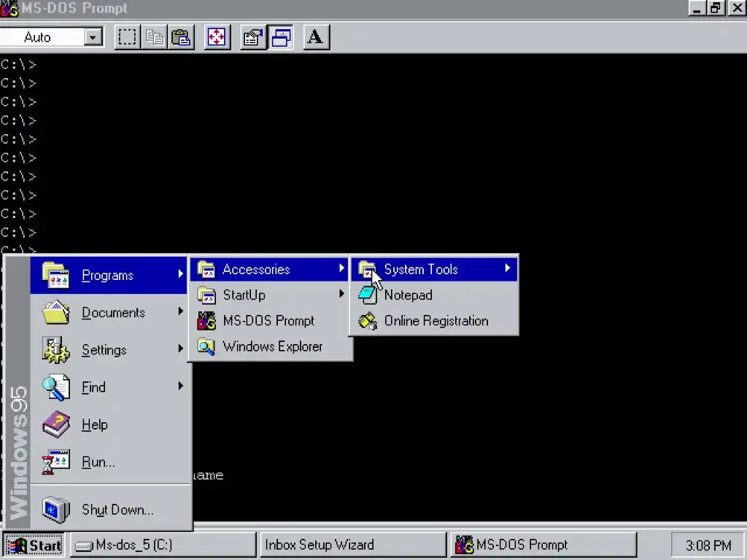This screenshot has height=560, width=747.
Task: Click the Help book icon
Action: [55, 424]
